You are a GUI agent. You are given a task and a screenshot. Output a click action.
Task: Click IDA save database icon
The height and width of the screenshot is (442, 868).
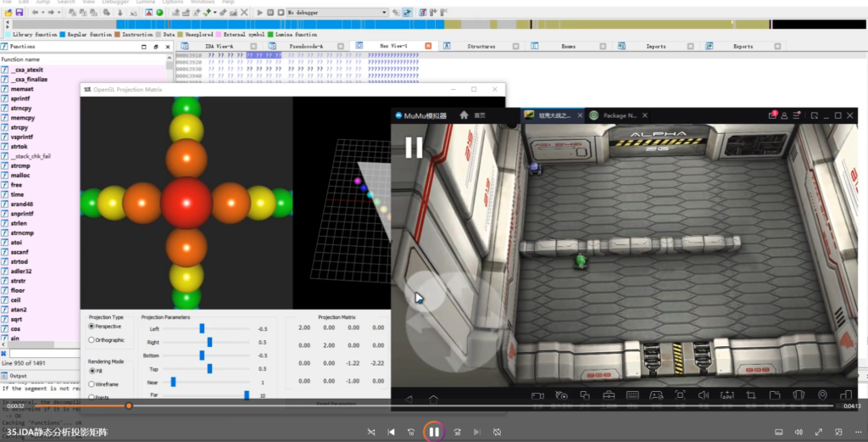pyautogui.click(x=19, y=12)
